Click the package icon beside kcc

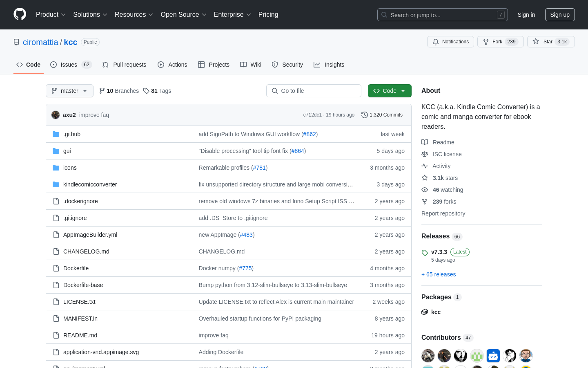pyautogui.click(x=425, y=312)
